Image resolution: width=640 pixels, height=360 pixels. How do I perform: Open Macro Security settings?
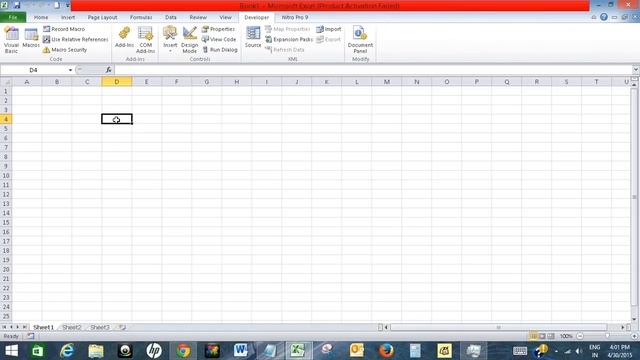tap(65, 49)
